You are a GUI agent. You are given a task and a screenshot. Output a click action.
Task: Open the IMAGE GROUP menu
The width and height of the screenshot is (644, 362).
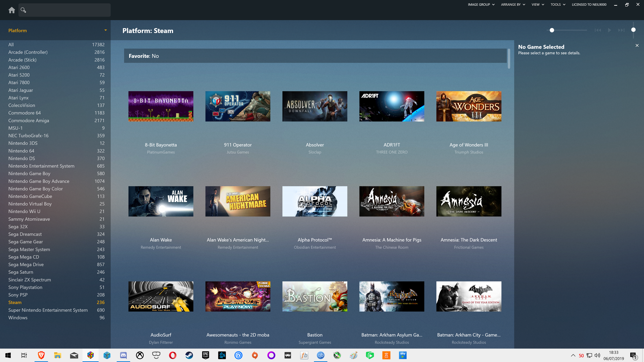tap(481, 5)
